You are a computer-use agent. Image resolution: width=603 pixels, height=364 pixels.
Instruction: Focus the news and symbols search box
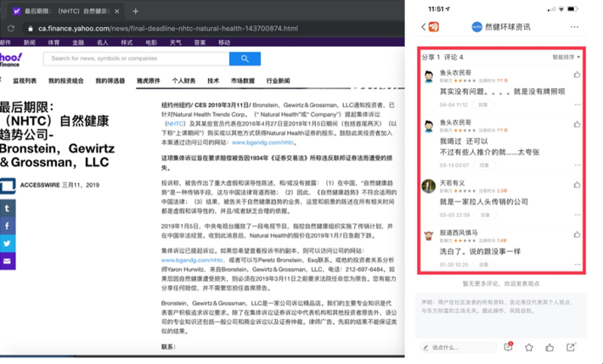click(x=137, y=59)
